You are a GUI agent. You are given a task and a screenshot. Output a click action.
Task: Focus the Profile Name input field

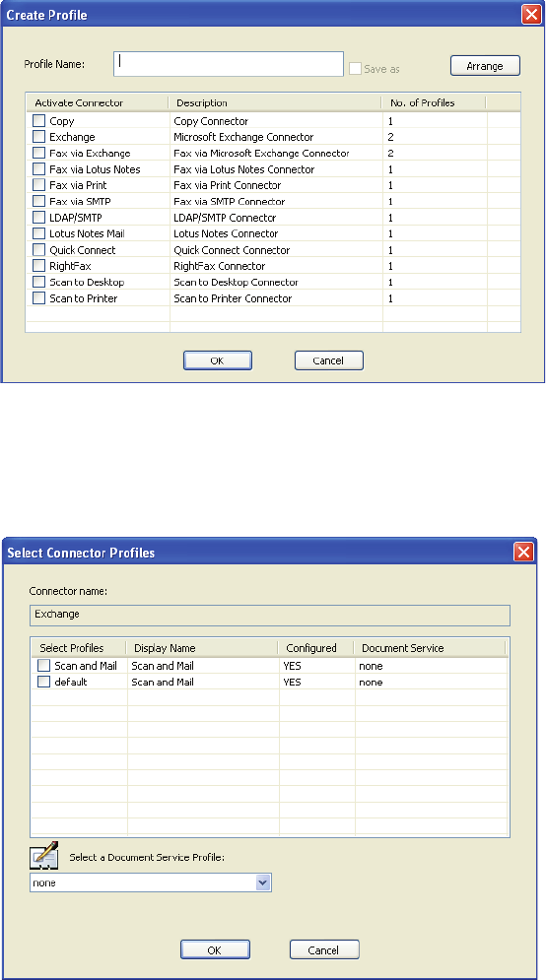click(x=229, y=64)
